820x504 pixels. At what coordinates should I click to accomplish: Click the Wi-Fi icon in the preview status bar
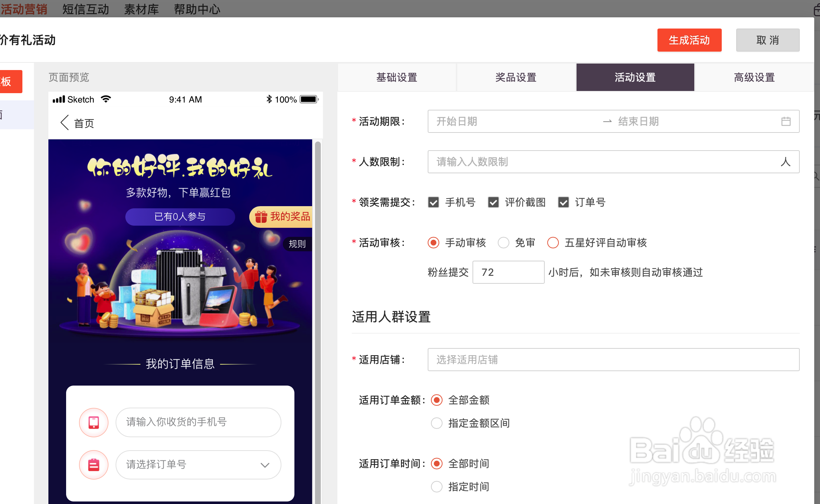pyautogui.click(x=105, y=99)
